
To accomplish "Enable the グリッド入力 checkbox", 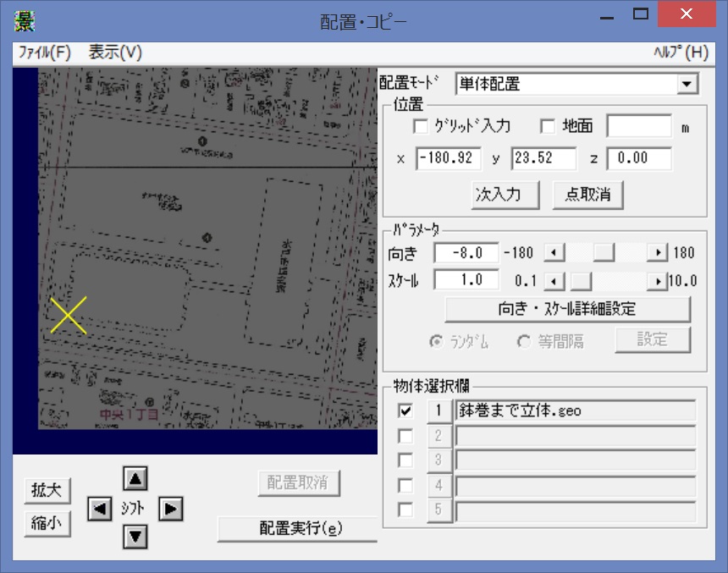I will 420,127.
